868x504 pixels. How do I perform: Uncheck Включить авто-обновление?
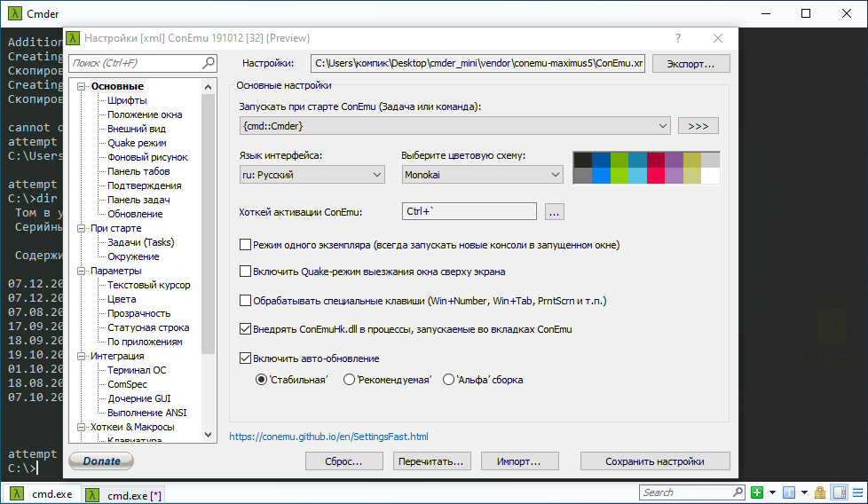coord(246,358)
